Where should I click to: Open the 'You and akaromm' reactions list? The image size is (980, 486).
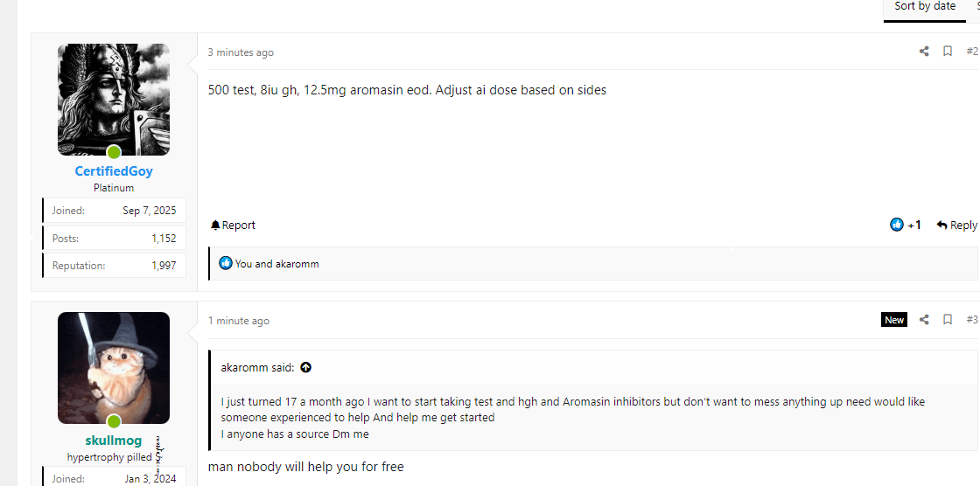[276, 263]
